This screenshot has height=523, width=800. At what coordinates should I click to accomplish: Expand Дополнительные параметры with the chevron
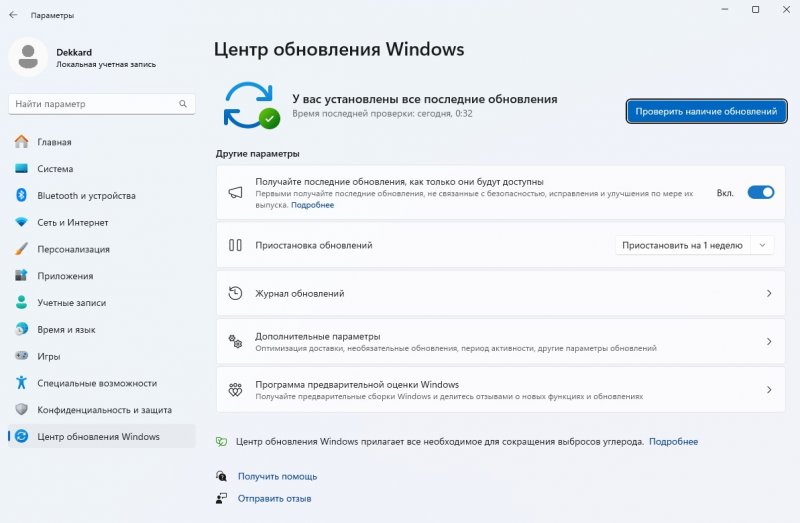tap(768, 342)
